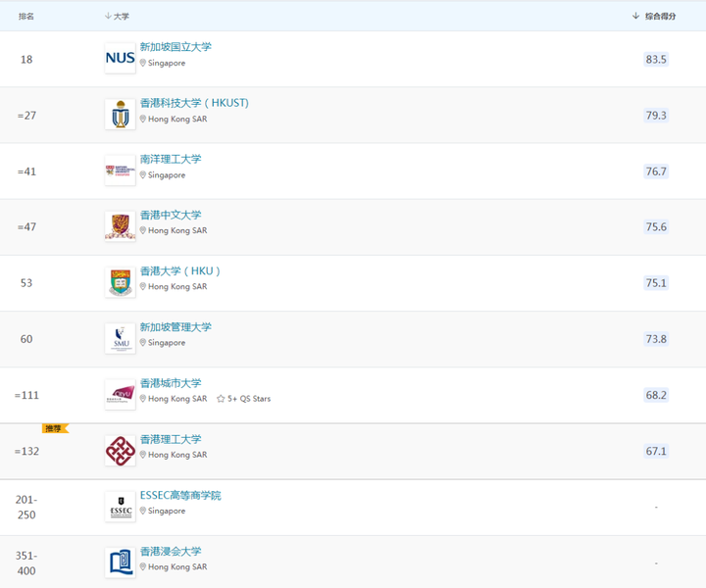The image size is (706, 588).
Task: Click location pin beside 新加坡国立大学 Singapore
Action: click(143, 63)
